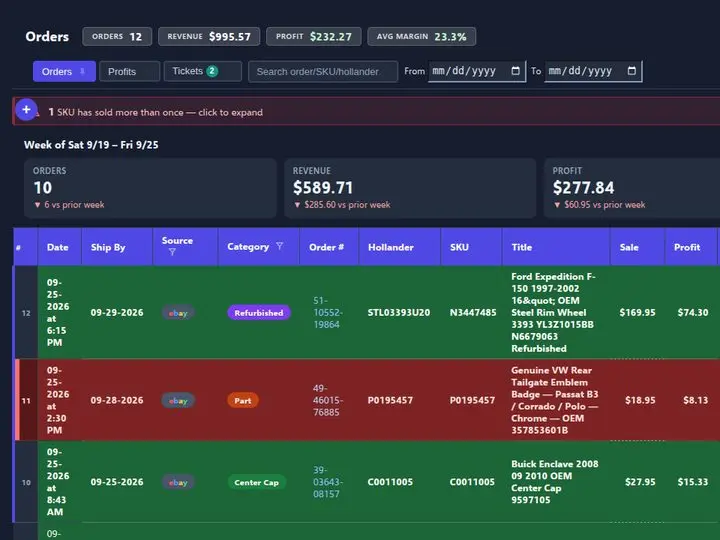Click the $74.30 profit amount
This screenshot has width=720, height=540.
[692, 313]
